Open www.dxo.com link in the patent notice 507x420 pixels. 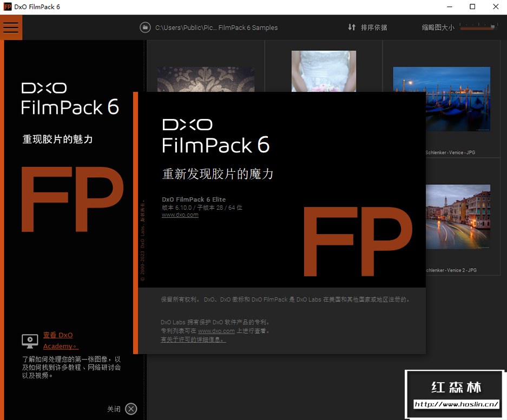pyautogui.click(x=216, y=331)
